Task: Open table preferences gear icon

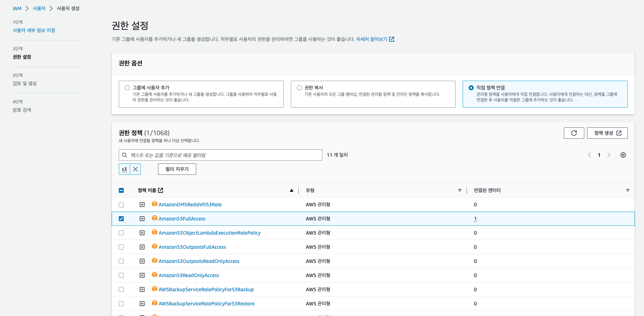Action: coord(623,155)
